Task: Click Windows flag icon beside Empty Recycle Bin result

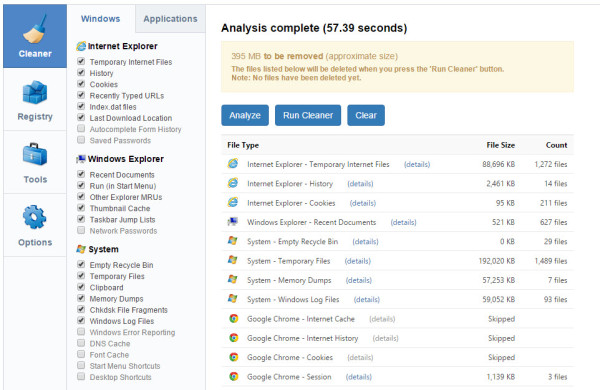Action: tap(233, 241)
